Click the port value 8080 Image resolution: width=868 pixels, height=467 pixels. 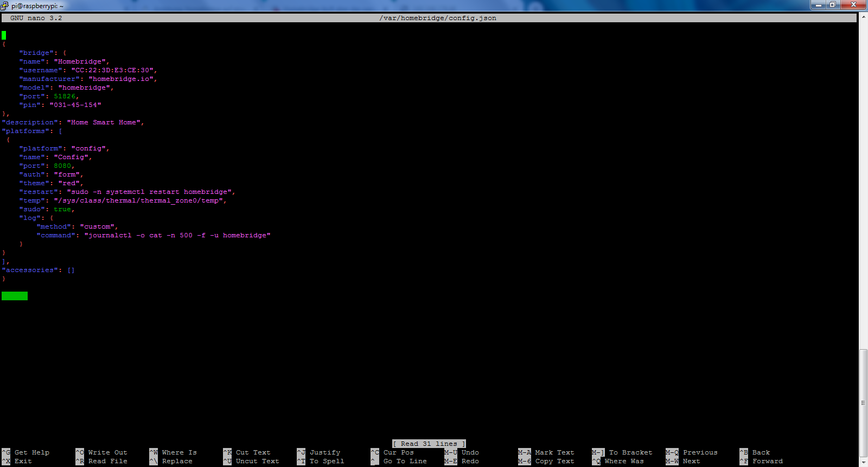[62, 166]
